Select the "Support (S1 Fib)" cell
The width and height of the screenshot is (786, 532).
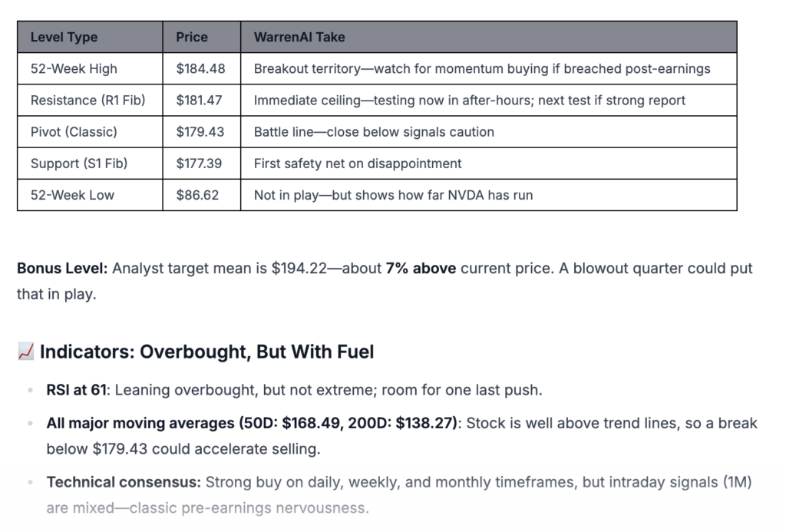click(x=79, y=164)
